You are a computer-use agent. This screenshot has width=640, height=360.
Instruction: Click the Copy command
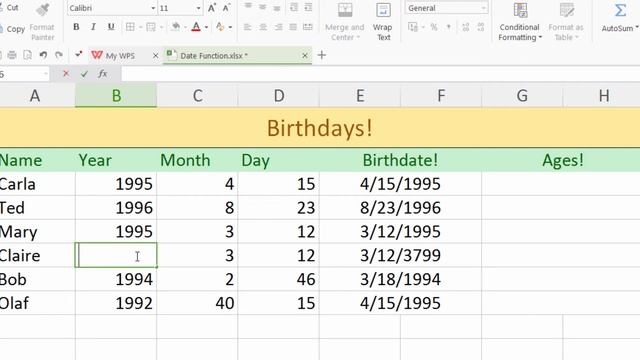(x=12, y=29)
